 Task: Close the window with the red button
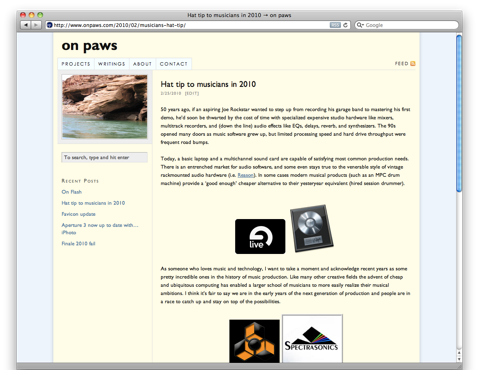pyautogui.click(x=23, y=15)
